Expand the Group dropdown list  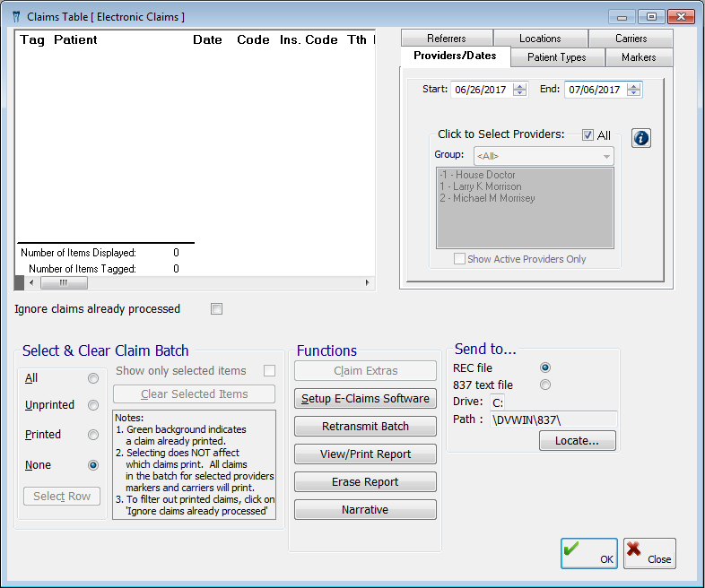click(607, 157)
